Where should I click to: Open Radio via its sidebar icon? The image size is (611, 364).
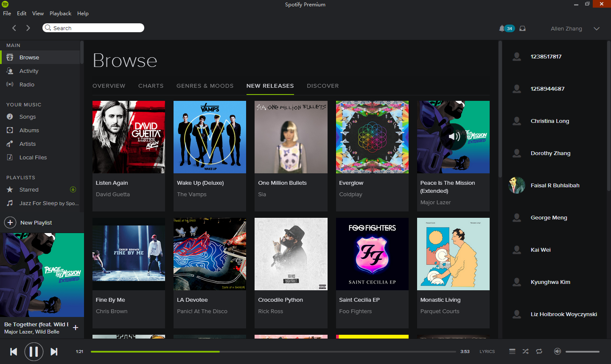point(10,84)
